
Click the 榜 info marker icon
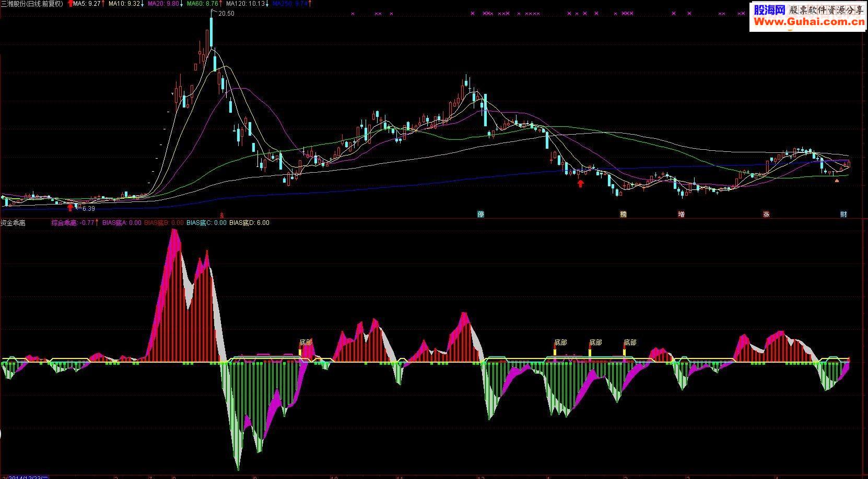pos(623,214)
